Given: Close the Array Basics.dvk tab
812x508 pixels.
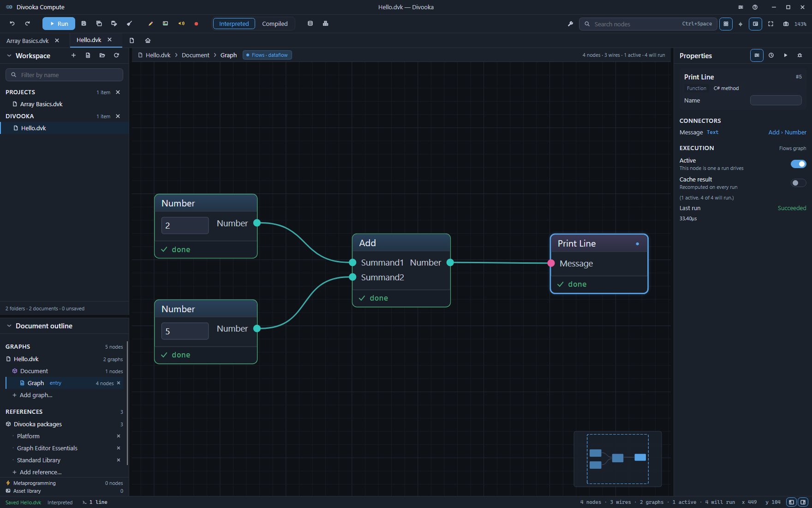Looking at the screenshot, I should (x=57, y=41).
